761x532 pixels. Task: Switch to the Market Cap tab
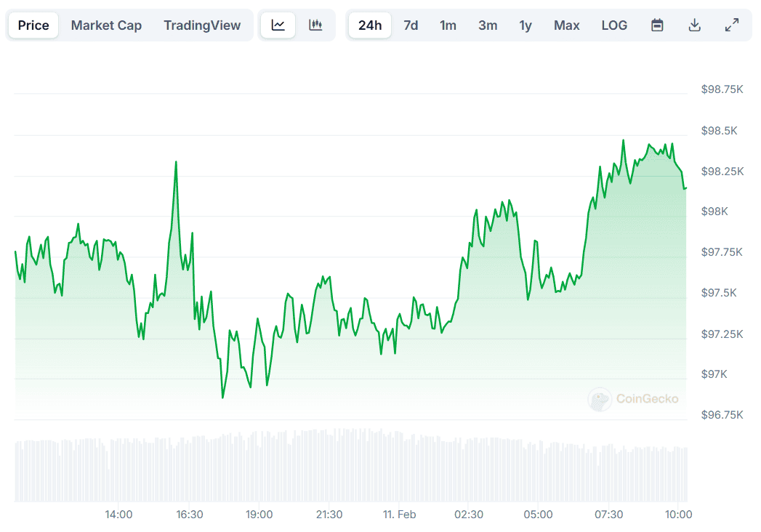(x=106, y=25)
